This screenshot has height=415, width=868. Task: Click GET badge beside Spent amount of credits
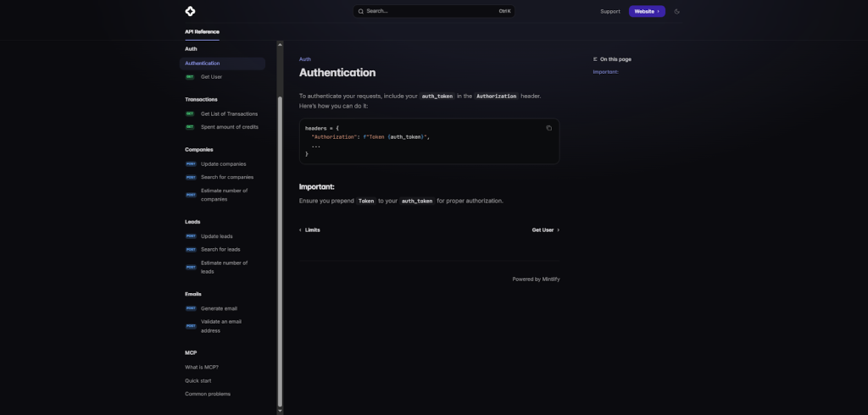(190, 127)
